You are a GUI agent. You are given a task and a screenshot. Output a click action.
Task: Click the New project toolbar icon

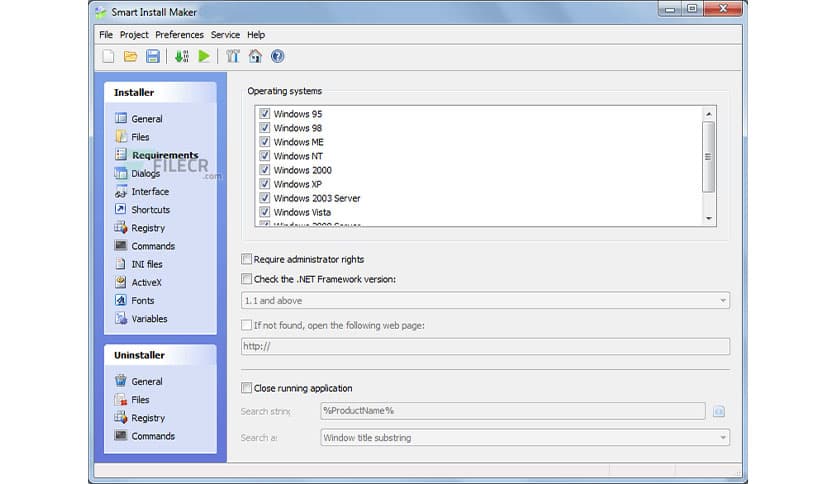point(108,57)
